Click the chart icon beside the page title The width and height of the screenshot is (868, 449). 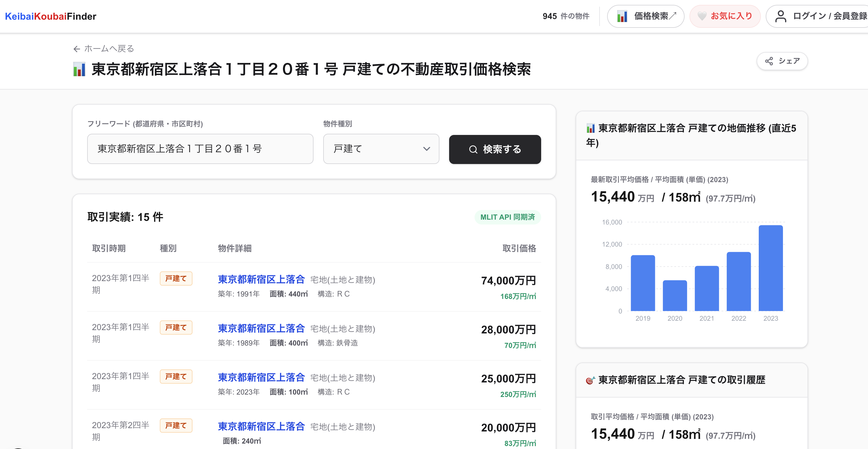coord(80,69)
